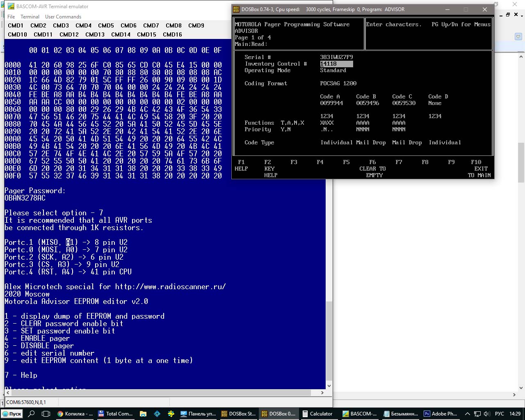Close the DOSBox ADVISOR window

click(484, 9)
